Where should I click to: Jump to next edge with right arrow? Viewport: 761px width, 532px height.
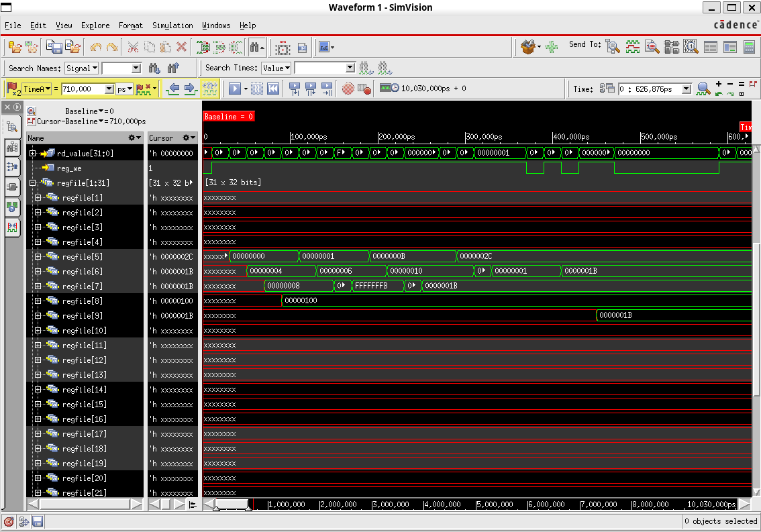[191, 89]
